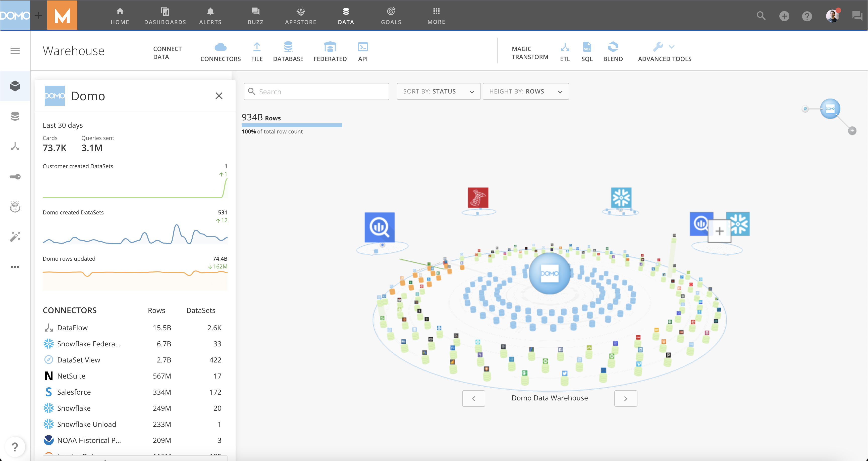This screenshot has width=868, height=461.
Task: Launch the ETL transform tool
Action: coord(565,47)
